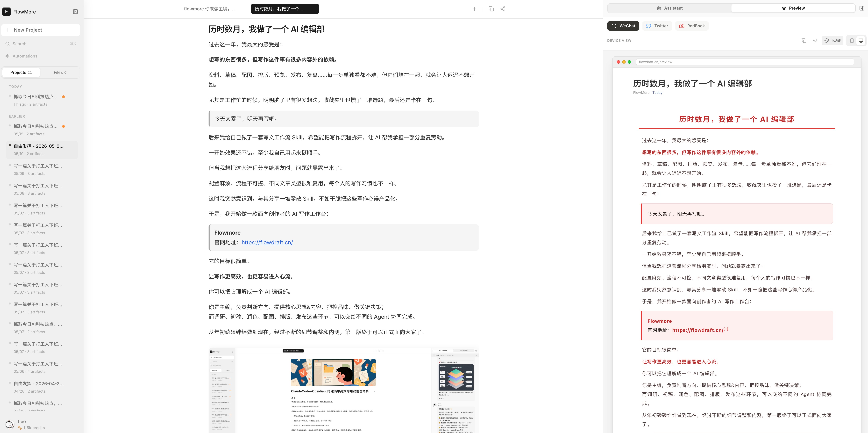Click the WeChat speech bubble icon
868x433 pixels.
click(x=614, y=26)
